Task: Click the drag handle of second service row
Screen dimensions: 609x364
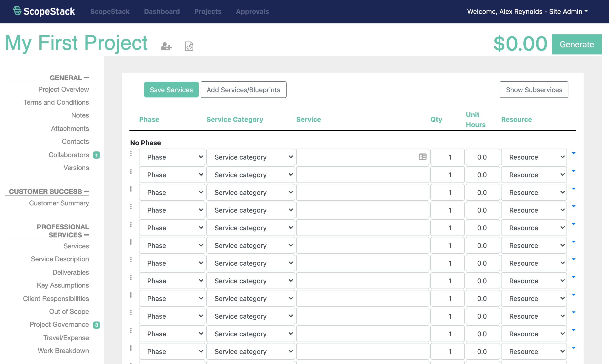Action: coord(131,171)
